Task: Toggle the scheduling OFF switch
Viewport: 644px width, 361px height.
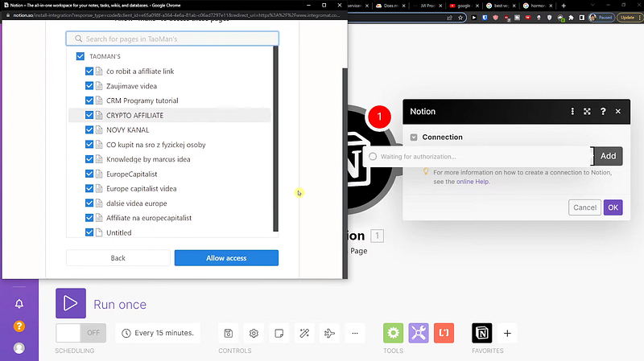Action: (x=81, y=333)
